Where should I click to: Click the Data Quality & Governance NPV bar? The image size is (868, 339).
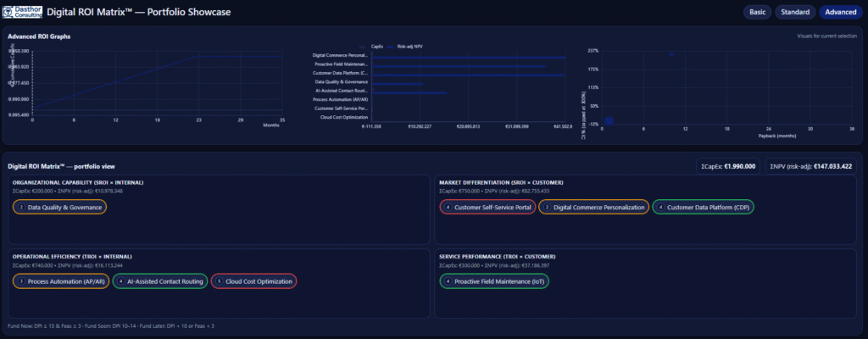coord(398,84)
